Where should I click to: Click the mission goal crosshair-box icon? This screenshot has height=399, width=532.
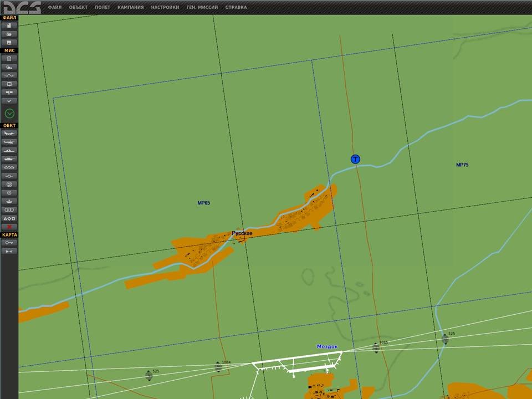click(9, 84)
